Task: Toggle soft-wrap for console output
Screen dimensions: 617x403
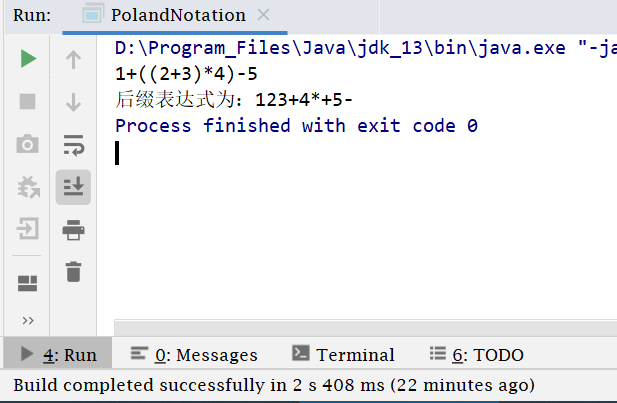Action: click(73, 145)
